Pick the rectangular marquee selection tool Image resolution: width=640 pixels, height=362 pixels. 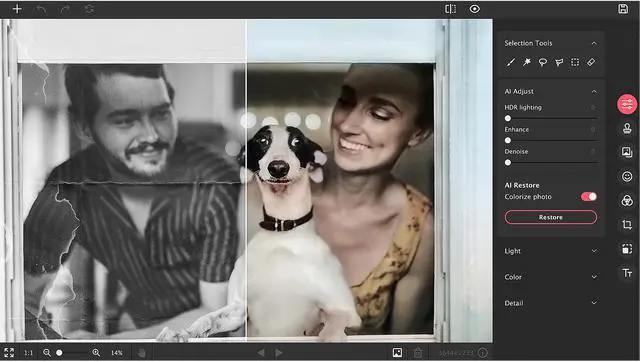575,62
